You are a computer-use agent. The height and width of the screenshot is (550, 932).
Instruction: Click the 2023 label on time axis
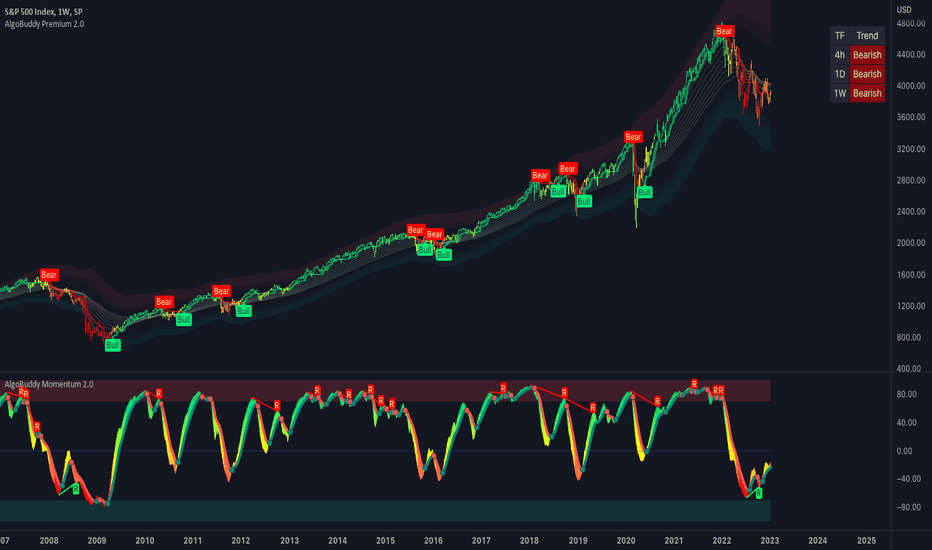click(770, 540)
